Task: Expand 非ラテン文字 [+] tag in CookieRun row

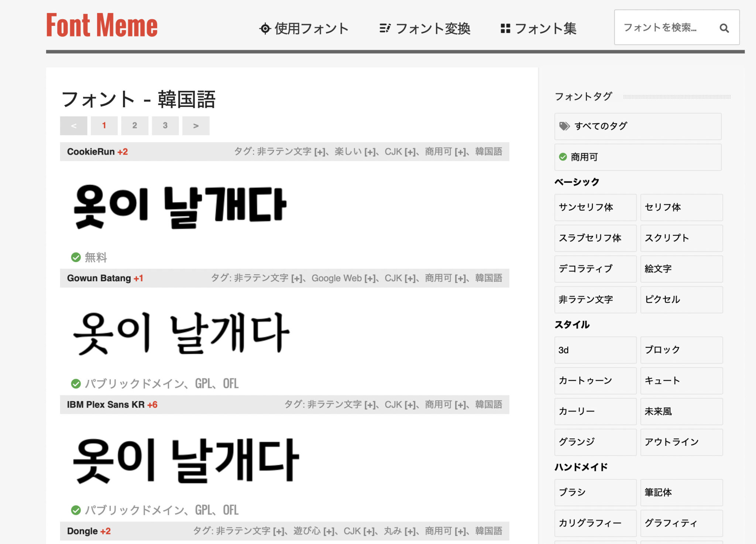Action: coord(320,152)
